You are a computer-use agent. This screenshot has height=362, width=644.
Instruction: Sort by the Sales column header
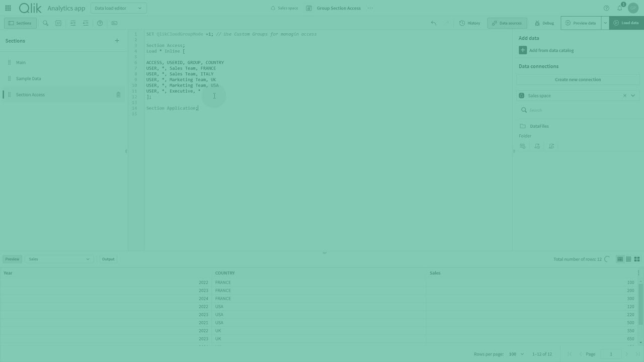coord(435,273)
